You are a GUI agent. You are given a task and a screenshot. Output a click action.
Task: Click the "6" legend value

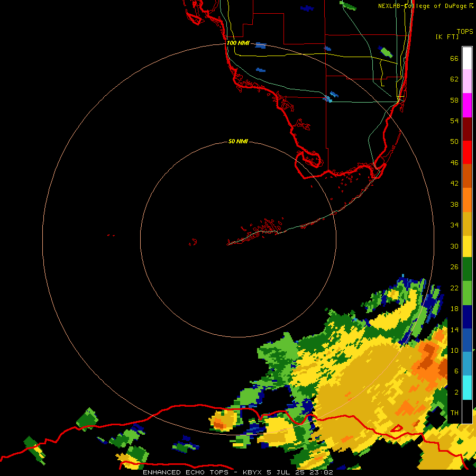click(456, 371)
